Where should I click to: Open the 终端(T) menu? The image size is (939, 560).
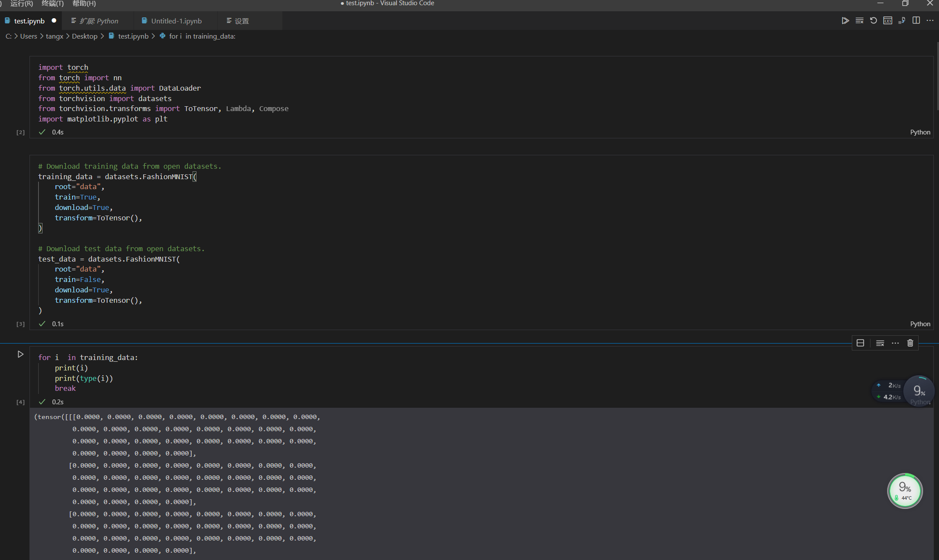coord(52,3)
